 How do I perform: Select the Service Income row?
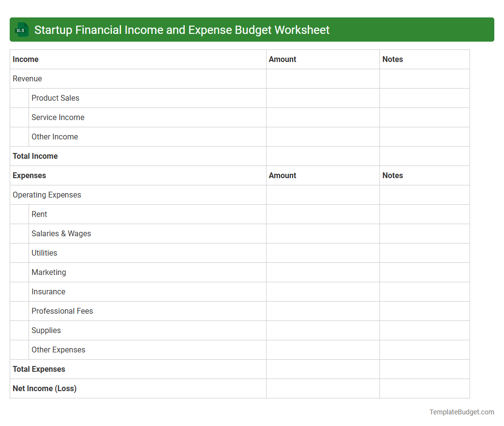(58, 117)
